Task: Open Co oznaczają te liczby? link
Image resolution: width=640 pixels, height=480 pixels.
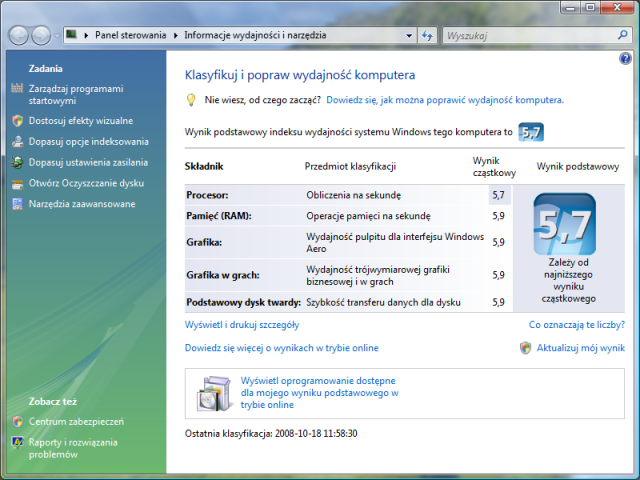Action: click(x=577, y=325)
